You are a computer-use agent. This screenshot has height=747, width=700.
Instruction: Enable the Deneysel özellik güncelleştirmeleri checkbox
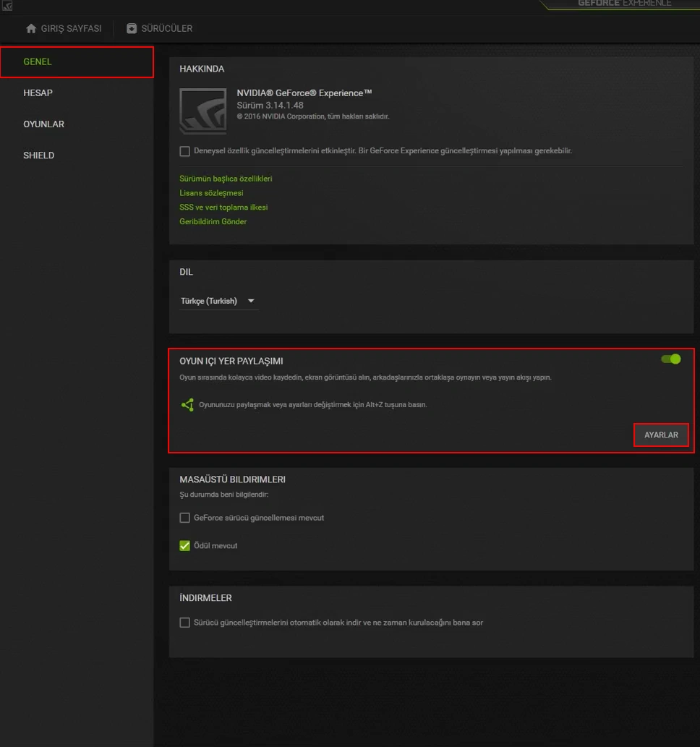point(185,151)
